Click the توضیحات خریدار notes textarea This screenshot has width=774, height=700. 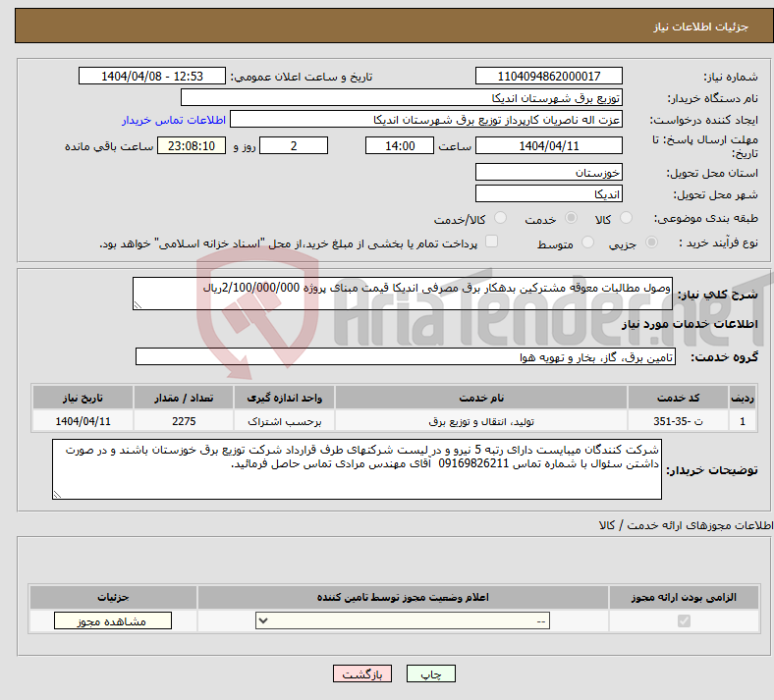tap(357, 469)
